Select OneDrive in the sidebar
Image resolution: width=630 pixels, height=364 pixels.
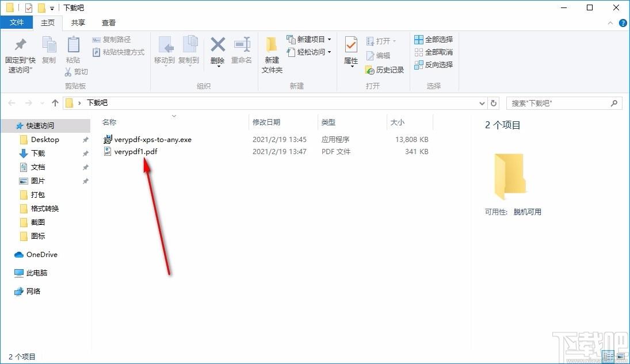41,254
